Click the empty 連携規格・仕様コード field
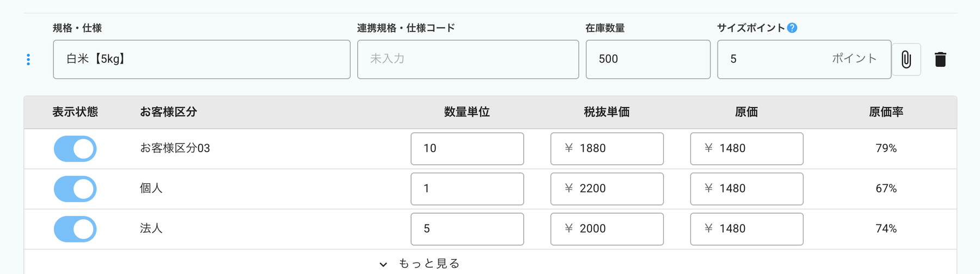This screenshot has height=274, width=980. pyautogui.click(x=468, y=59)
